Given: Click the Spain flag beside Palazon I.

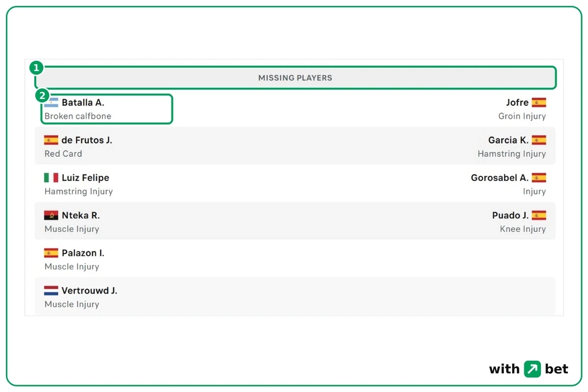Looking at the screenshot, I should (x=51, y=253).
